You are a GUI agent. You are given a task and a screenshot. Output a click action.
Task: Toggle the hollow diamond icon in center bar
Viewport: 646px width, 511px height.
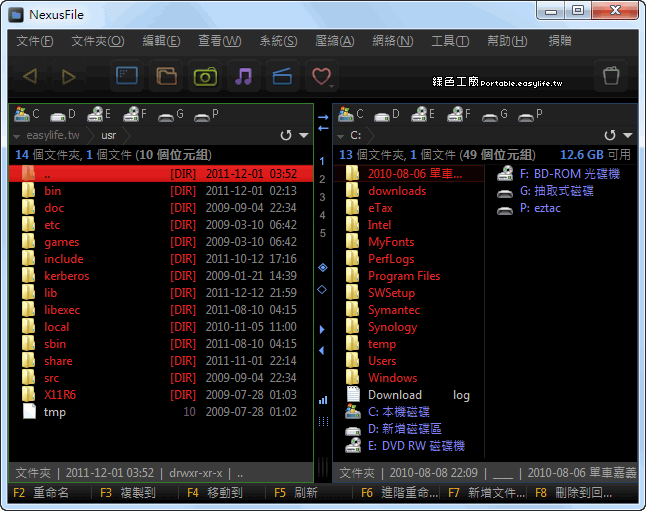(x=322, y=290)
